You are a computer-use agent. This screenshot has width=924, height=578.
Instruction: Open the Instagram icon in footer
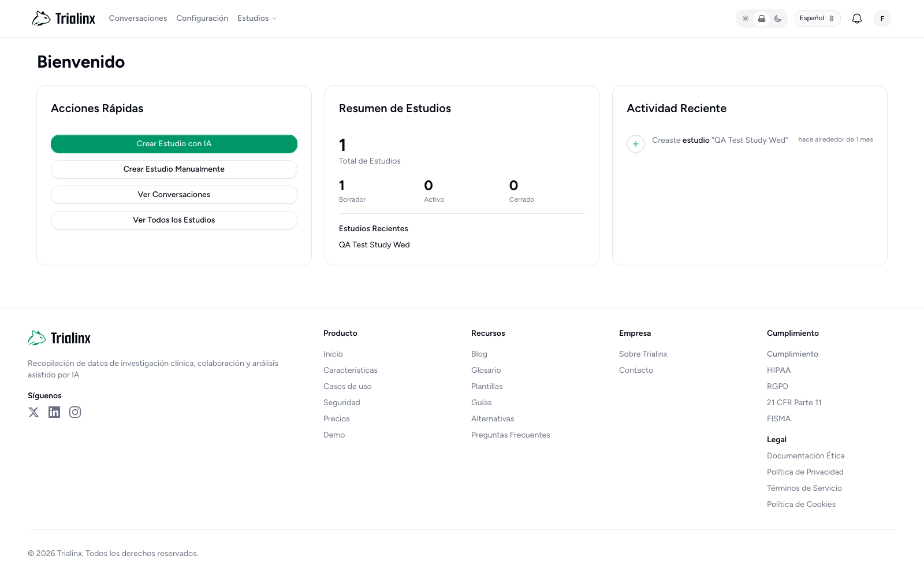click(75, 412)
